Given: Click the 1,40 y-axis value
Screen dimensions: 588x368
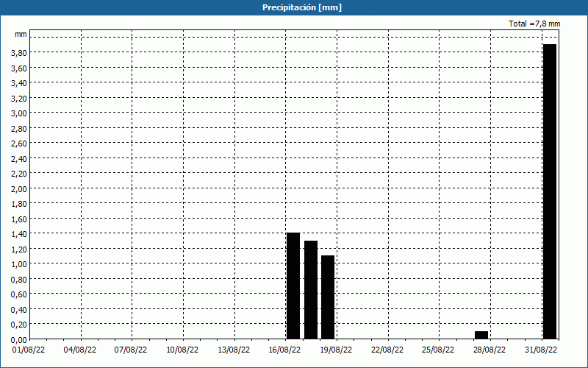Looking at the screenshot, I should point(19,234).
